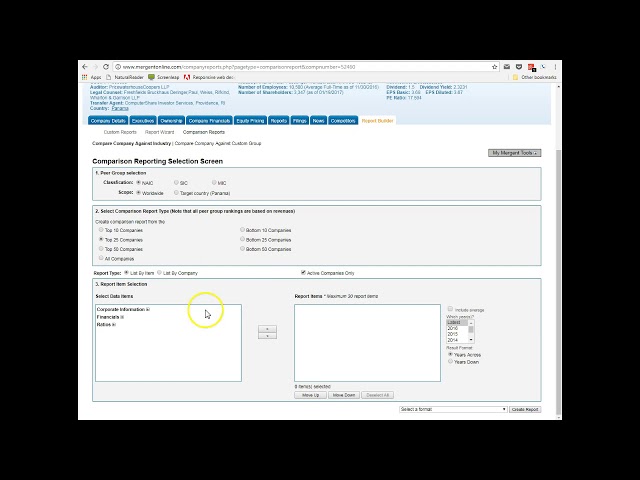Open the Company Financials tab
The width and height of the screenshot is (640, 480).
click(x=209, y=121)
